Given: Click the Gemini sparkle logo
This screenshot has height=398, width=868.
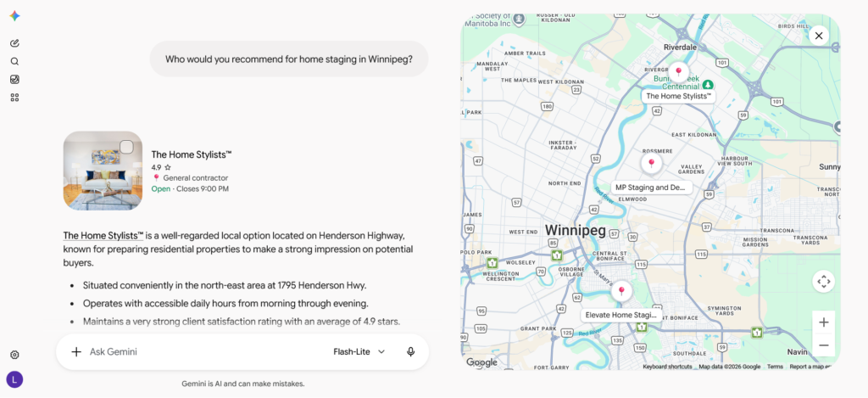Looking at the screenshot, I should (x=15, y=16).
